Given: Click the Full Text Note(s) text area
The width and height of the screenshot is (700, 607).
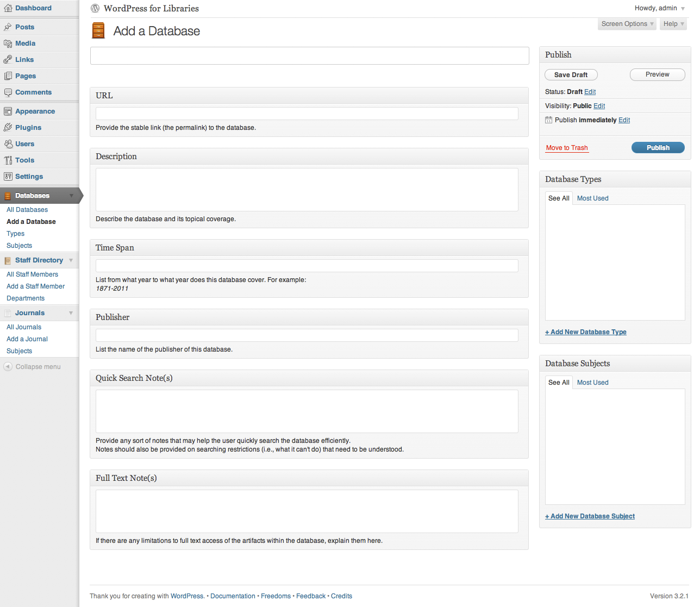Looking at the screenshot, I should tap(307, 511).
